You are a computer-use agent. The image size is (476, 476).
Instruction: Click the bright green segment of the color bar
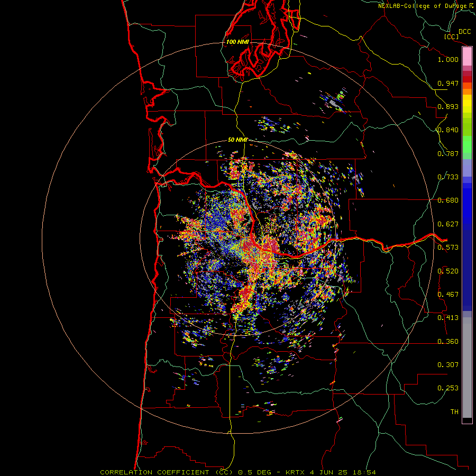(x=467, y=144)
